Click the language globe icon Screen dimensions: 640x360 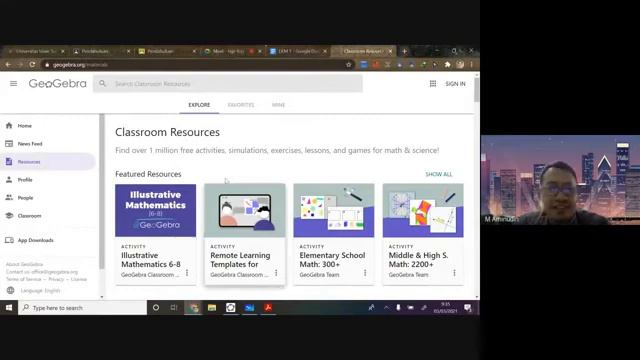(x=11, y=291)
